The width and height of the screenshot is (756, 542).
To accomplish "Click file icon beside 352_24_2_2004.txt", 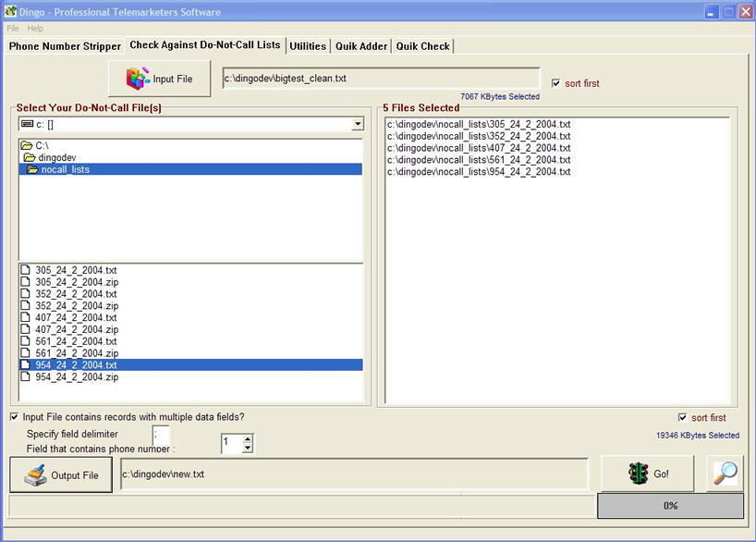I will [x=26, y=293].
